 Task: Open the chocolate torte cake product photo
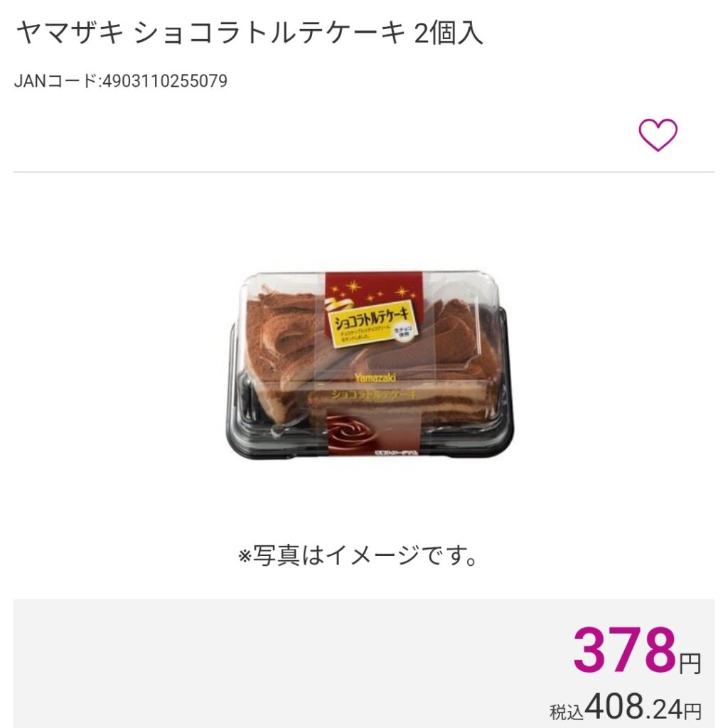coord(370,366)
